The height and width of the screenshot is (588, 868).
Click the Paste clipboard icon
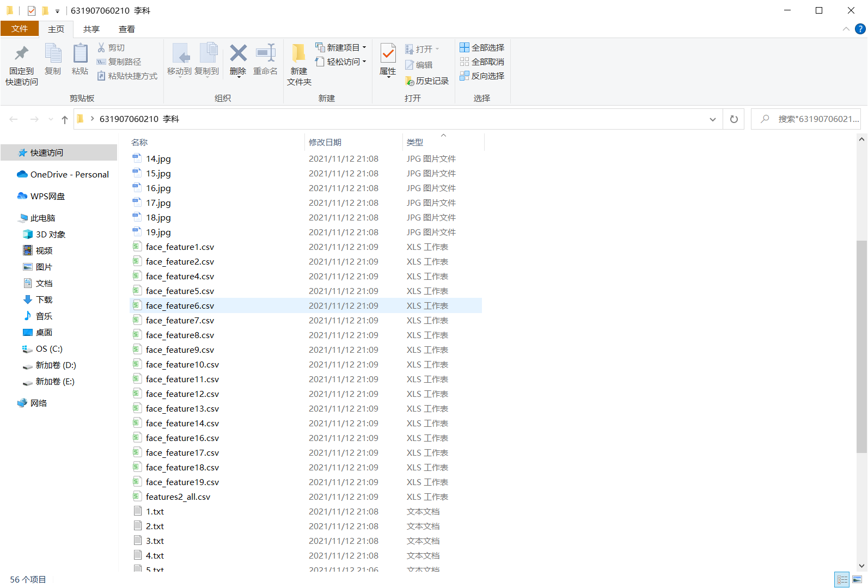(80, 53)
